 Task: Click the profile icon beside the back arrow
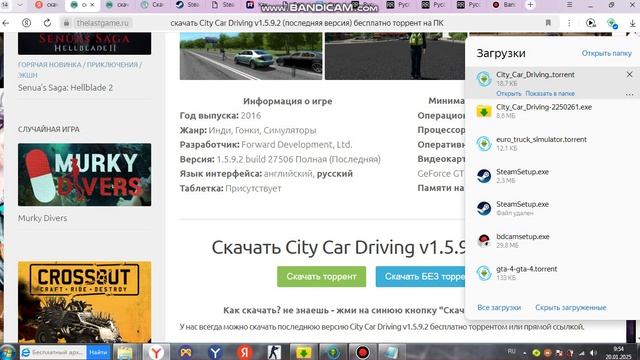click(x=27, y=23)
